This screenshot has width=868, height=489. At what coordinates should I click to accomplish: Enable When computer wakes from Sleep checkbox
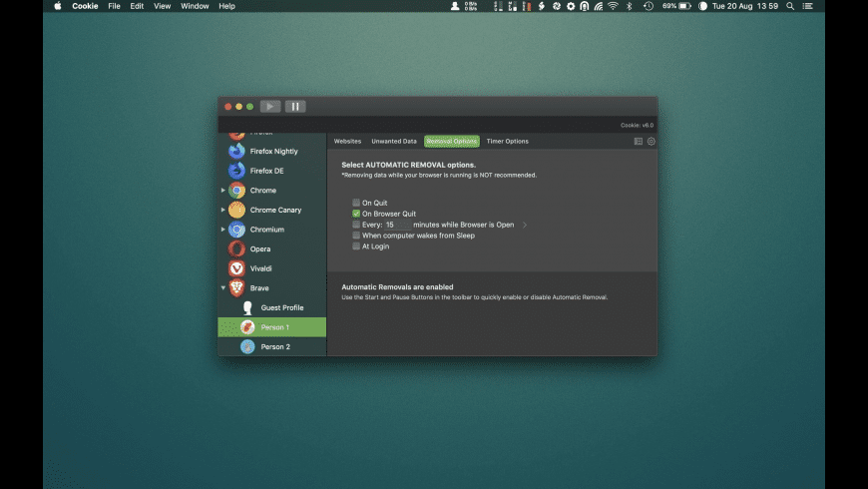(356, 236)
